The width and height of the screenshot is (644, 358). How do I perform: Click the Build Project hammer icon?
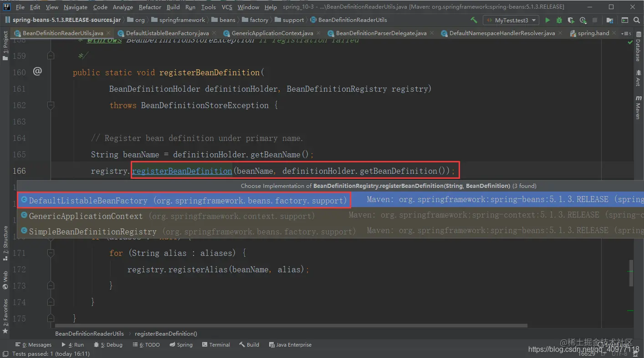474,20
